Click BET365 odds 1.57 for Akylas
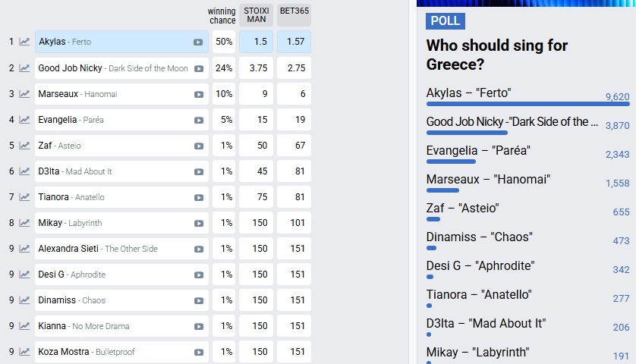Screen dimensions: 636x364 click(x=294, y=42)
